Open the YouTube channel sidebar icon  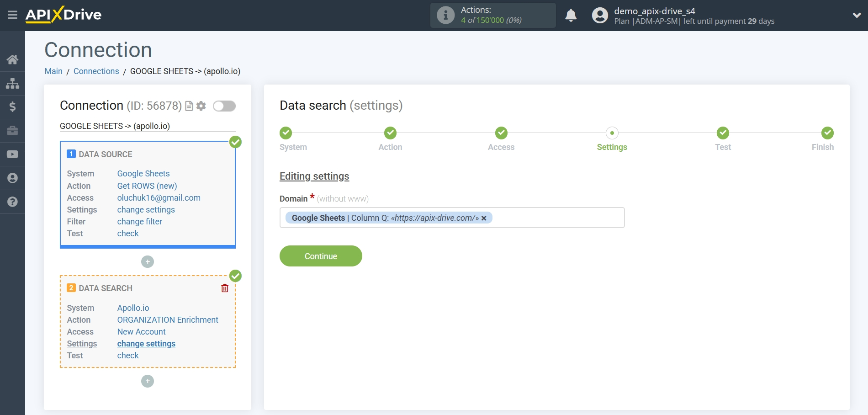tap(12, 154)
